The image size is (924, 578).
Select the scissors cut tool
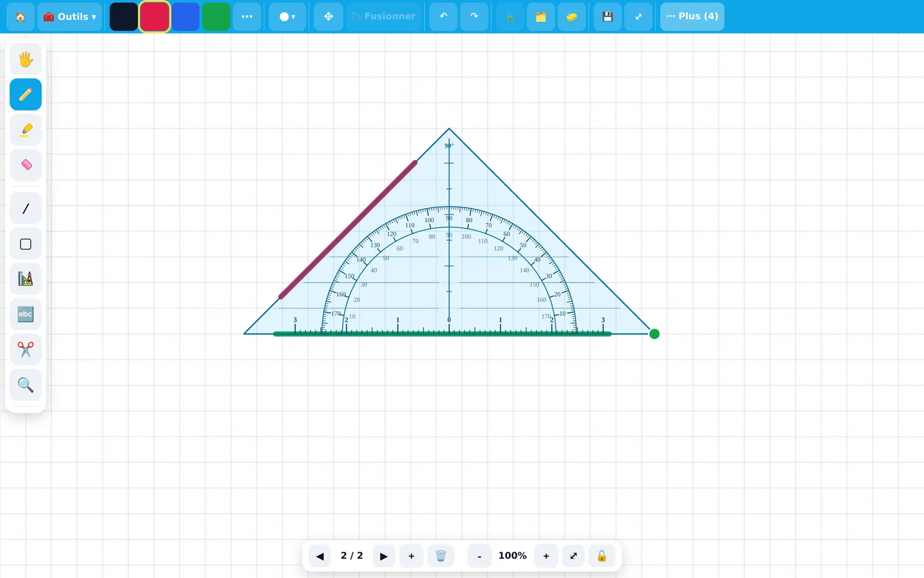click(x=26, y=350)
